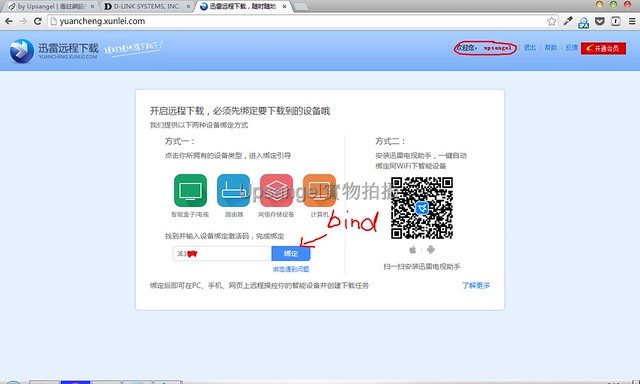Viewport: 640px width, 384px height.
Task: Click the 帮助 help link
Action: pyautogui.click(x=551, y=48)
